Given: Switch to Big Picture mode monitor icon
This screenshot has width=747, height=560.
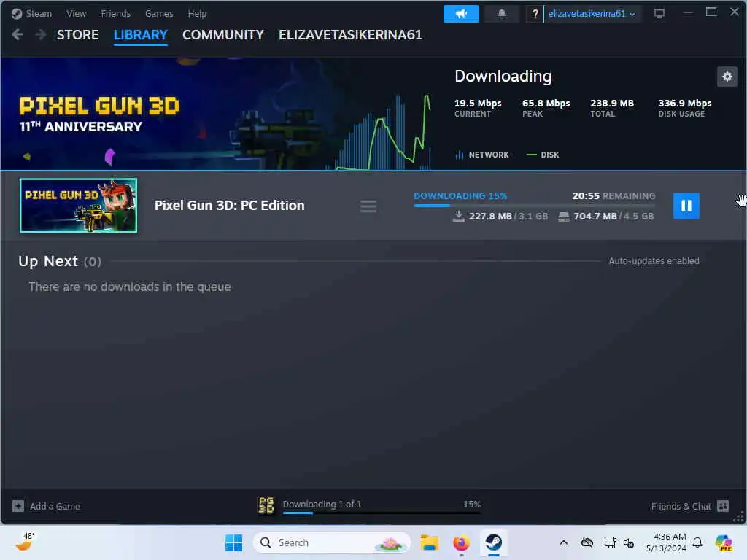Looking at the screenshot, I should coord(659,14).
